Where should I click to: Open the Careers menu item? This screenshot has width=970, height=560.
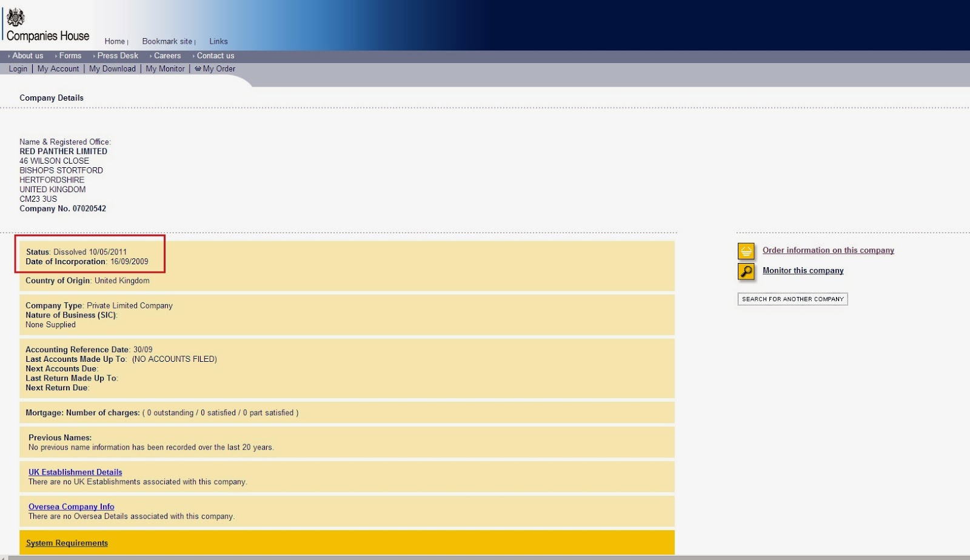coord(167,56)
